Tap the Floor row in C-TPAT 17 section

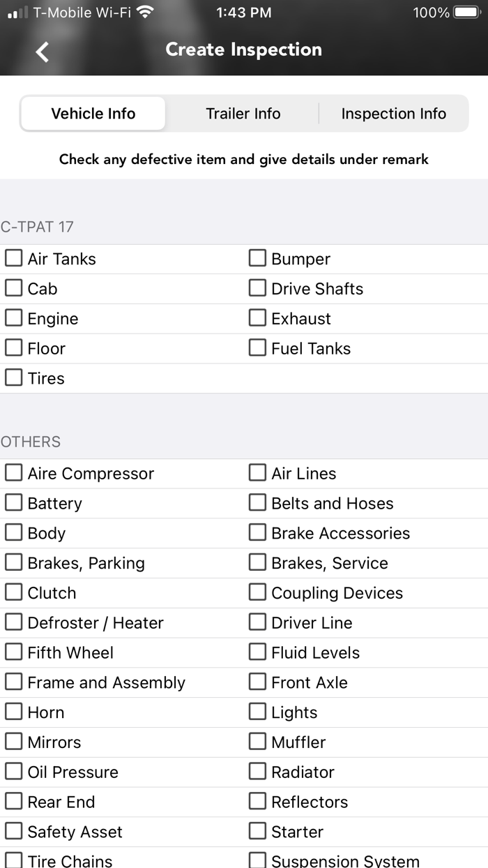pyautogui.click(x=13, y=348)
